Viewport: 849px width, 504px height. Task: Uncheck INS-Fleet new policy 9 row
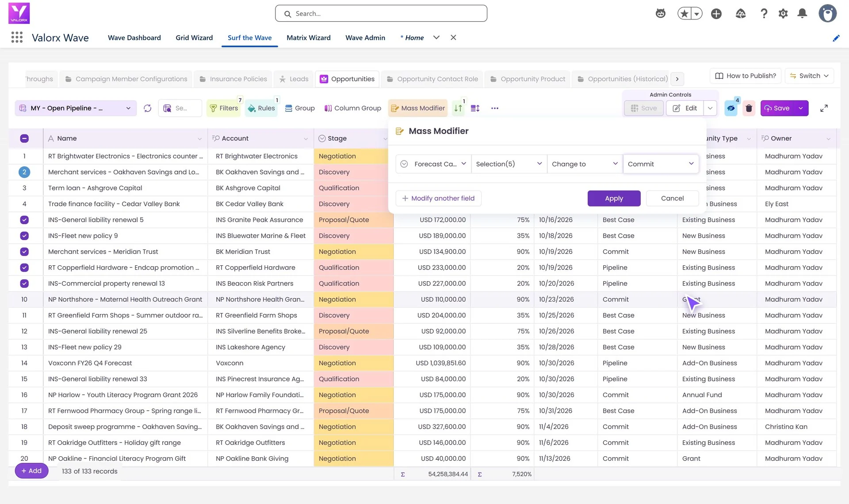24,236
